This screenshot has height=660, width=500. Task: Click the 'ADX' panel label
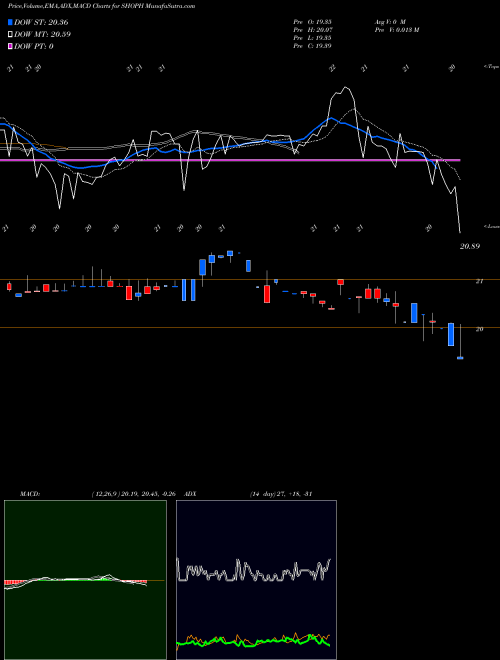[x=190, y=494]
